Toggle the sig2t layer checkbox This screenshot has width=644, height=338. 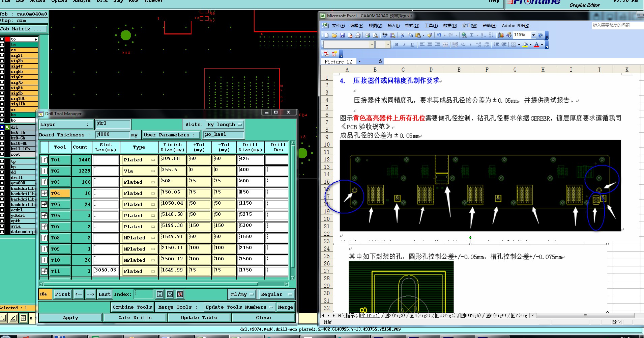click(2, 55)
